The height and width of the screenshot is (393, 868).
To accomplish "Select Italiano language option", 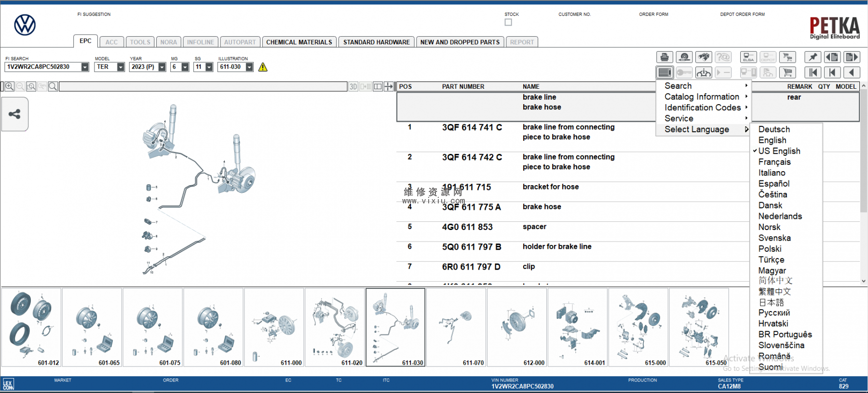I will coord(772,173).
